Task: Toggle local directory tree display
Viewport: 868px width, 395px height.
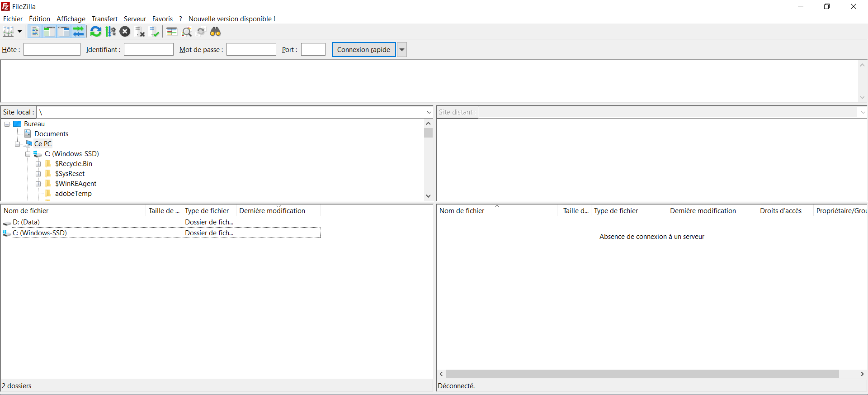Action: 49,32
